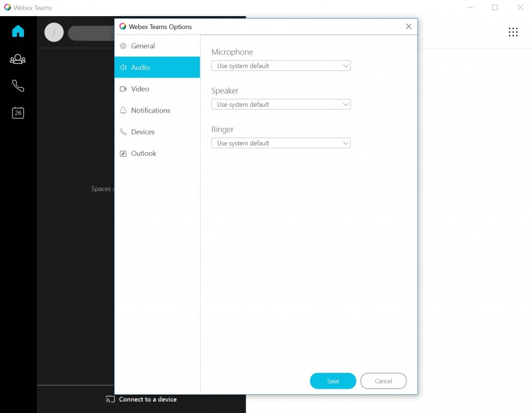This screenshot has height=413, width=532.
Task: Open the Speaker device dropdown
Action: point(281,104)
